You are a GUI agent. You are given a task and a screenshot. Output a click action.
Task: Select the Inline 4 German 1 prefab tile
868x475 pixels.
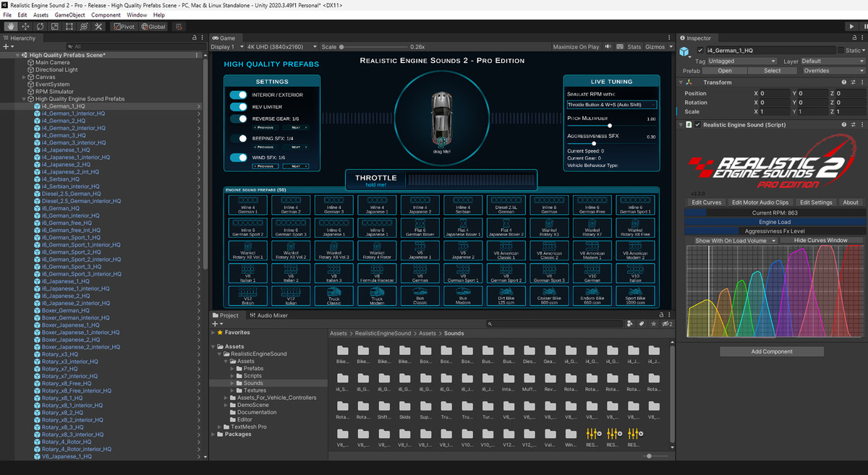click(248, 205)
